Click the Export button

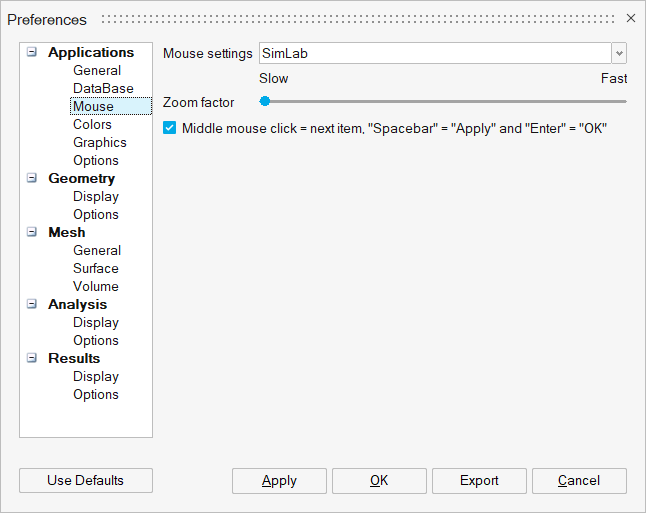(479, 481)
